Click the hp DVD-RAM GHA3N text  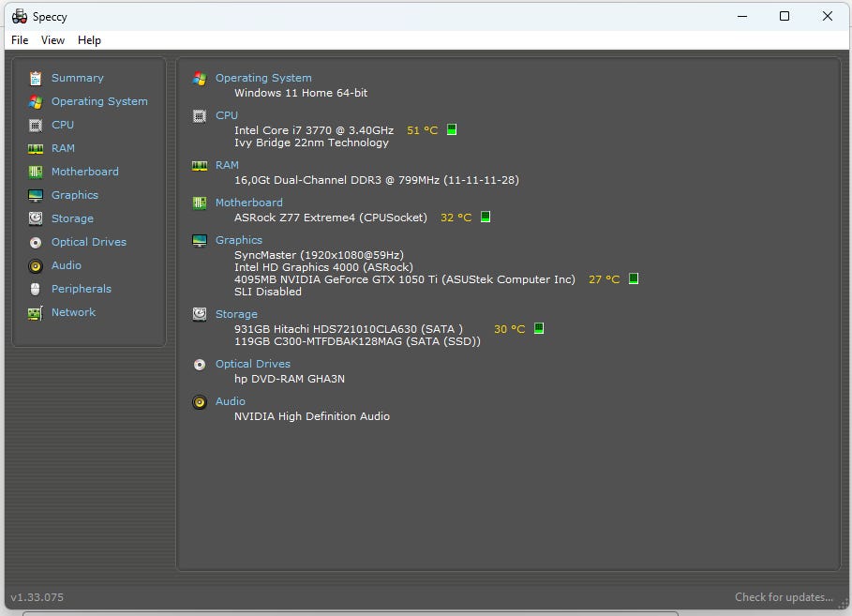[x=290, y=379]
